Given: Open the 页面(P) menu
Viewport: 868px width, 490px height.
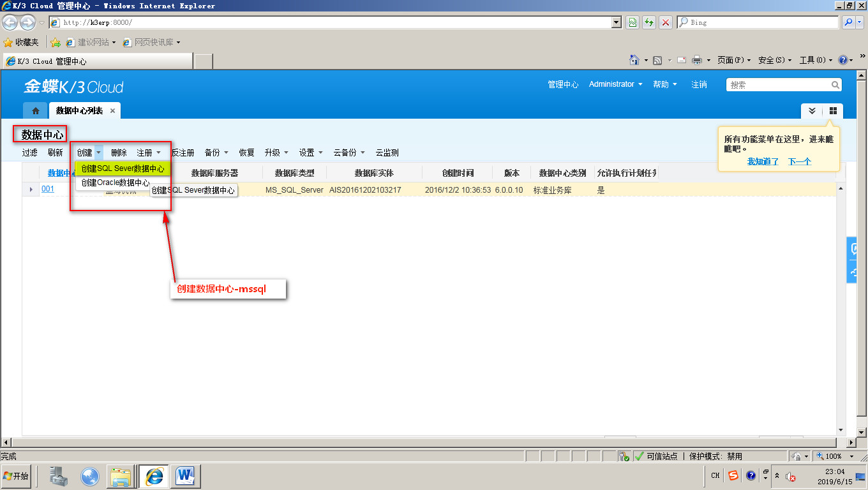Looking at the screenshot, I should pyautogui.click(x=734, y=60).
